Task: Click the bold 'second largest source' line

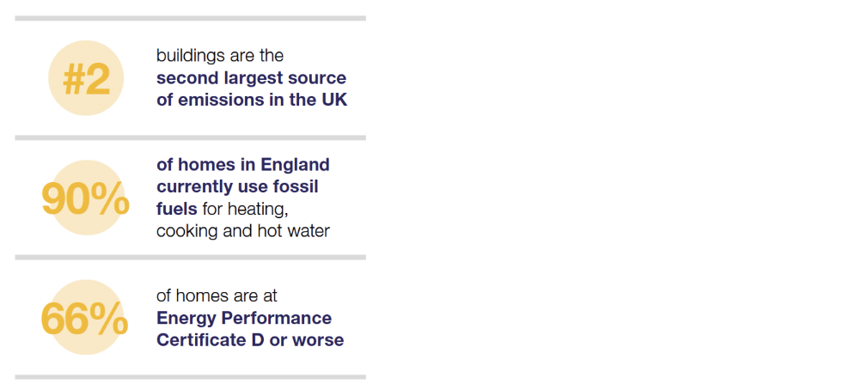Action: 251,78
